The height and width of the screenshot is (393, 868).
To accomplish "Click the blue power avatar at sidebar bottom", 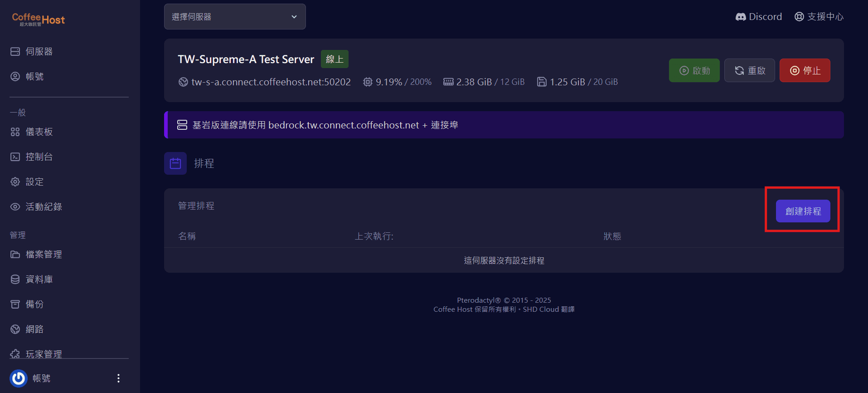I will point(19,378).
